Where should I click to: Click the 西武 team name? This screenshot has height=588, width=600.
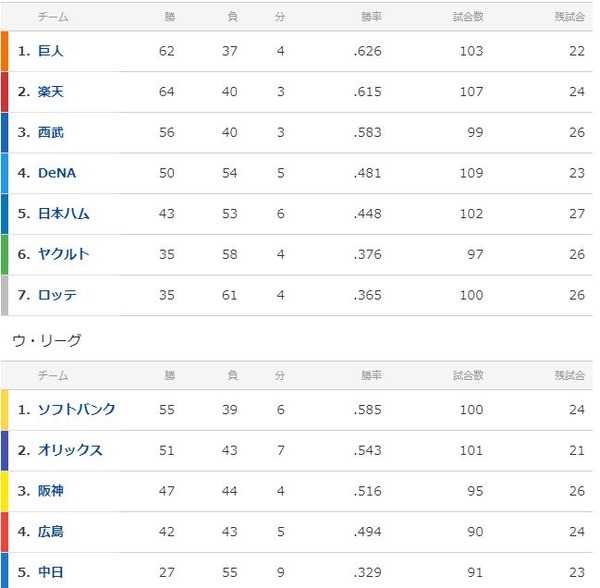coord(50,132)
